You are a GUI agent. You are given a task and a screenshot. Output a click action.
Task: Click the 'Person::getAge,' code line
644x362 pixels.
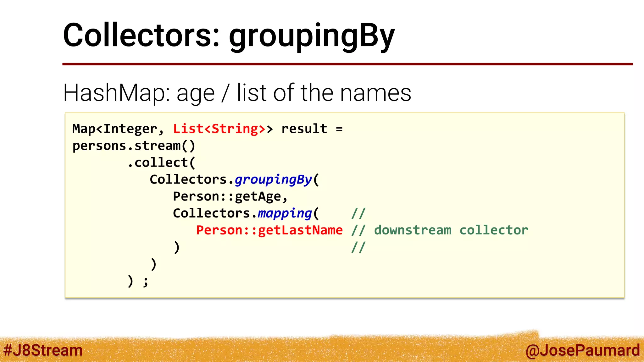[x=230, y=197]
